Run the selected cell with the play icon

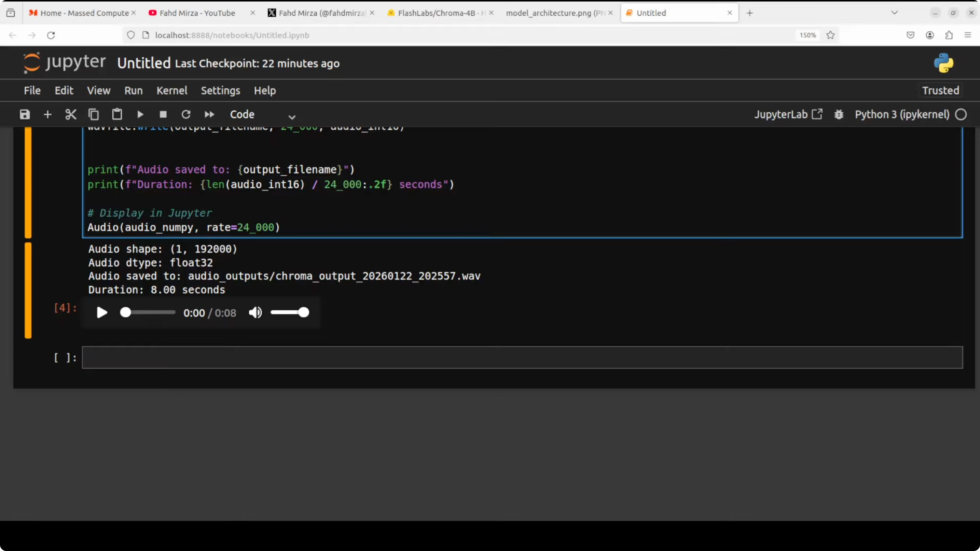pos(140,114)
